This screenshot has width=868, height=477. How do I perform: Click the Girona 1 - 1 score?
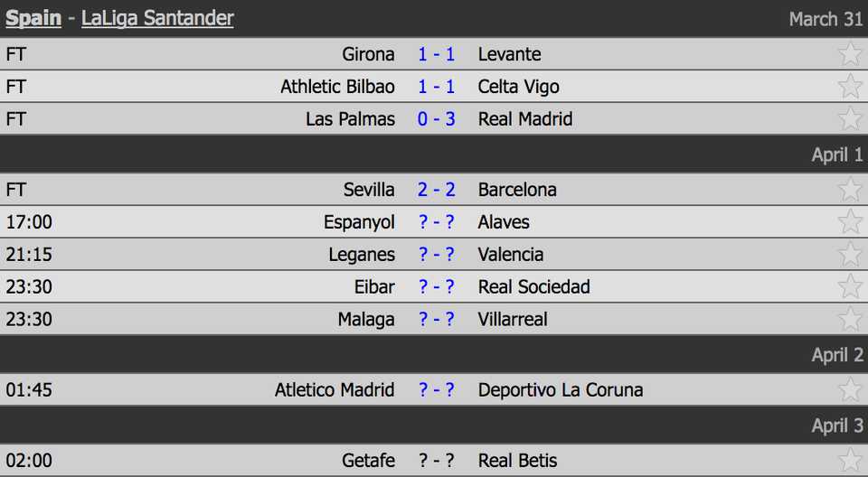tap(436, 54)
